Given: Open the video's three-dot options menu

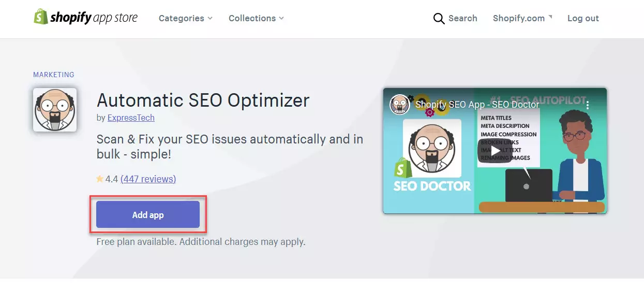Looking at the screenshot, I should coord(588,105).
